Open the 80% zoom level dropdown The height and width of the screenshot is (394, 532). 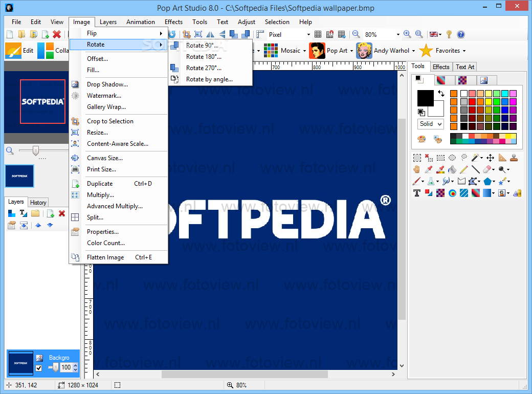click(x=398, y=35)
